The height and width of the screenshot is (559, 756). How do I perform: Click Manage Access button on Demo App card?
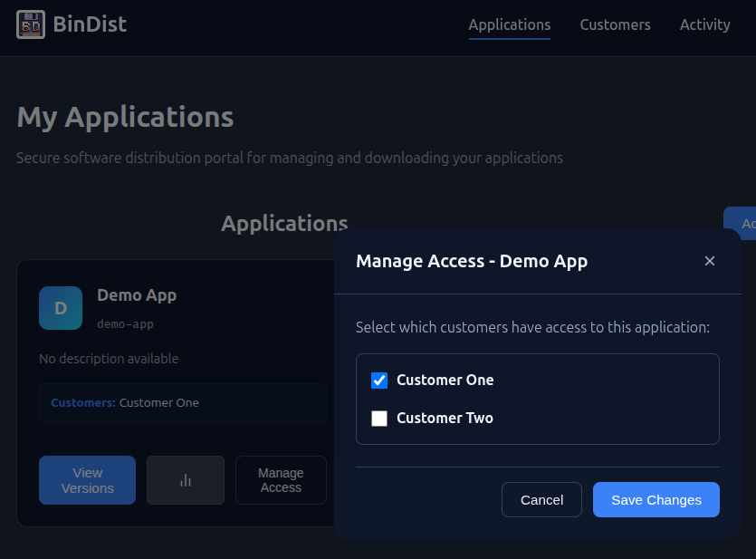pyautogui.click(x=281, y=480)
